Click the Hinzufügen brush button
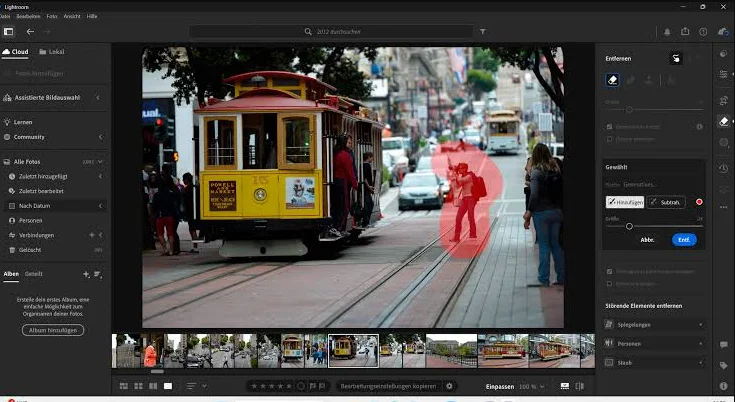The height and width of the screenshot is (402, 735). pos(625,202)
